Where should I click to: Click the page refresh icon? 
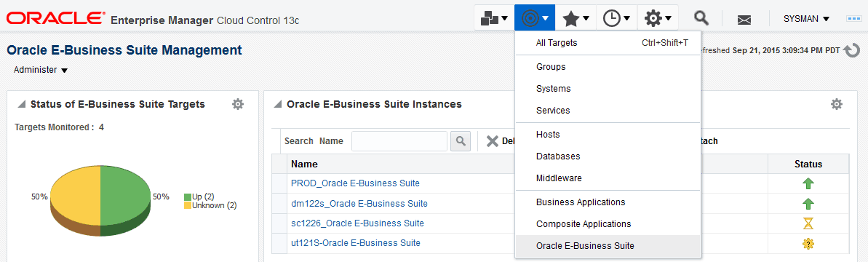pos(851,50)
